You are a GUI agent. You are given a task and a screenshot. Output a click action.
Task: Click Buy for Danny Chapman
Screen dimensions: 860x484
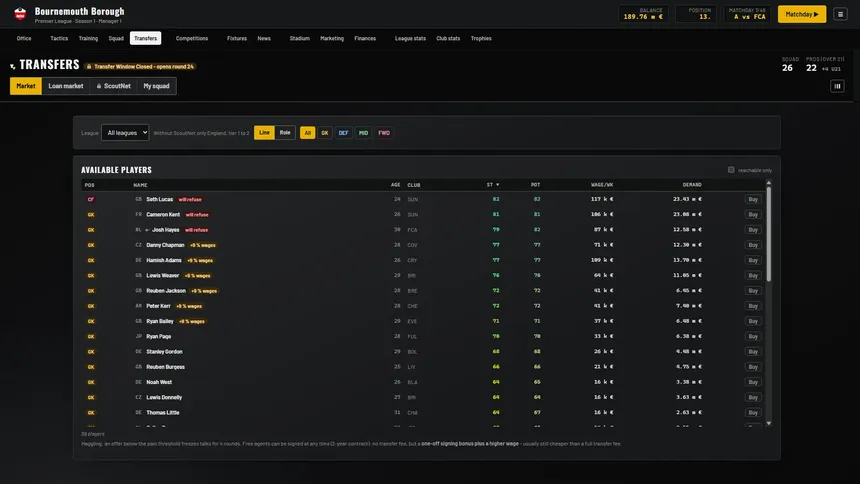pos(753,245)
